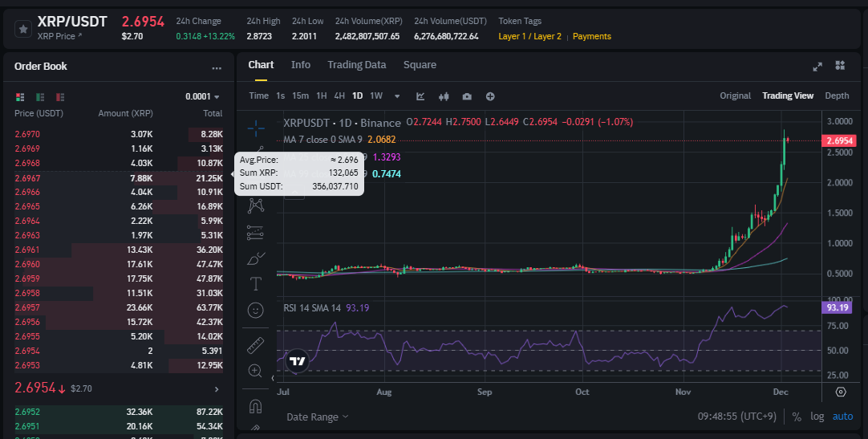Collapse the drawing toolbar with side arrow
This screenshot has height=439, width=868.
273,378
